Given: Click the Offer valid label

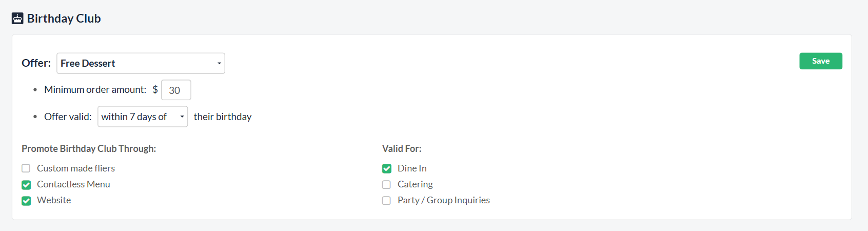Looking at the screenshot, I should click(x=68, y=117).
